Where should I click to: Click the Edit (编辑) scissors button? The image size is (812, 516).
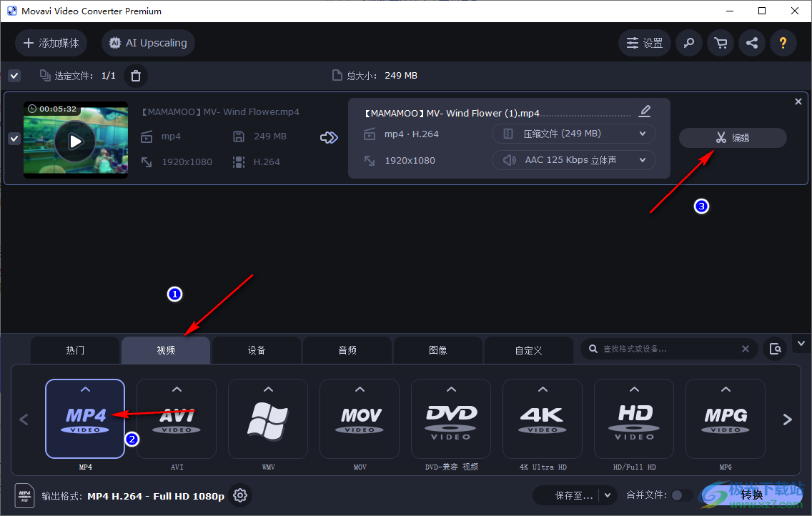pyautogui.click(x=733, y=138)
